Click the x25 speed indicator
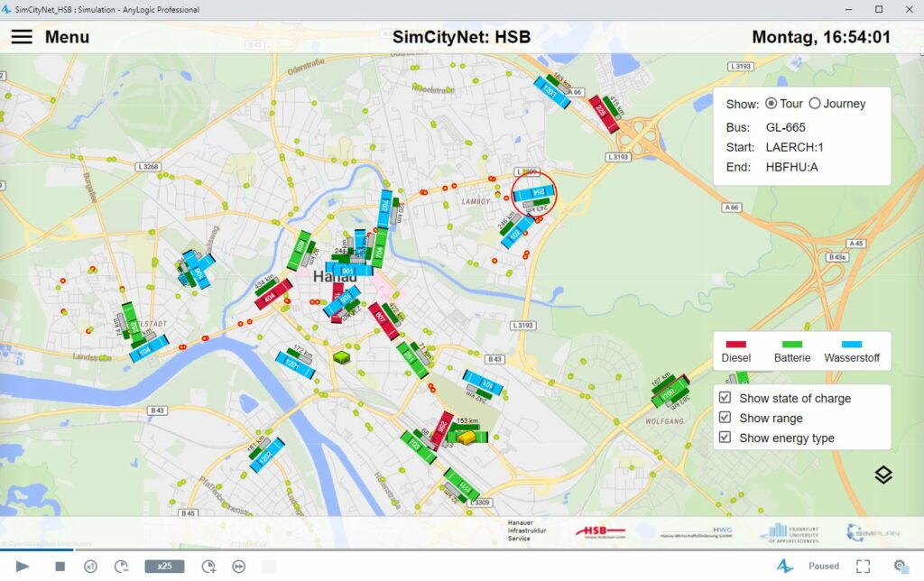Image resolution: width=924 pixels, height=581 pixels. [x=164, y=566]
